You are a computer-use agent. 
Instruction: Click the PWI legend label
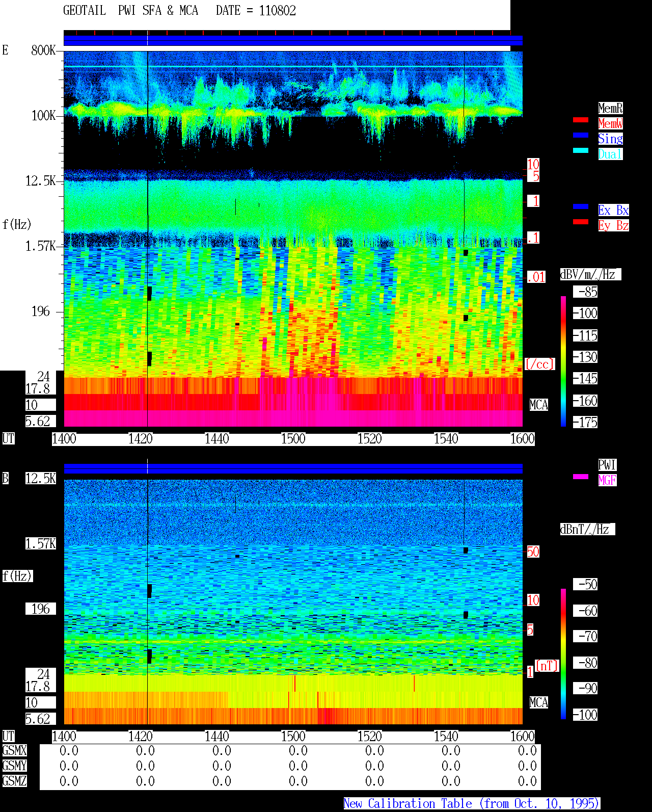607,465
